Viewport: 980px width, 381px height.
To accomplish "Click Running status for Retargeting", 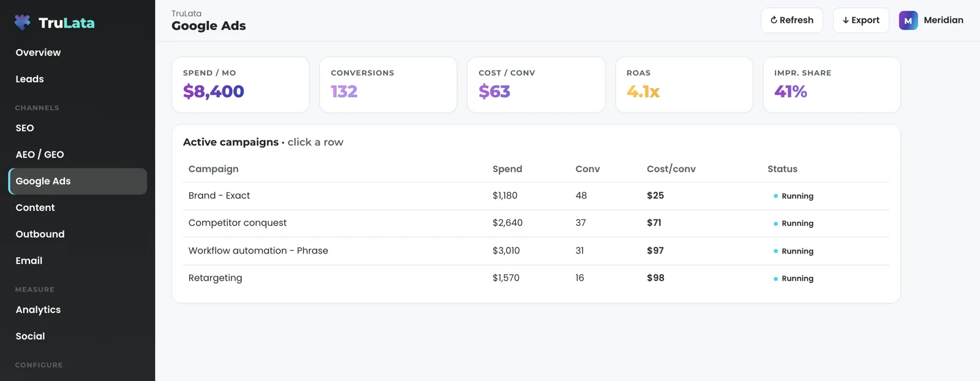I will coord(793,278).
